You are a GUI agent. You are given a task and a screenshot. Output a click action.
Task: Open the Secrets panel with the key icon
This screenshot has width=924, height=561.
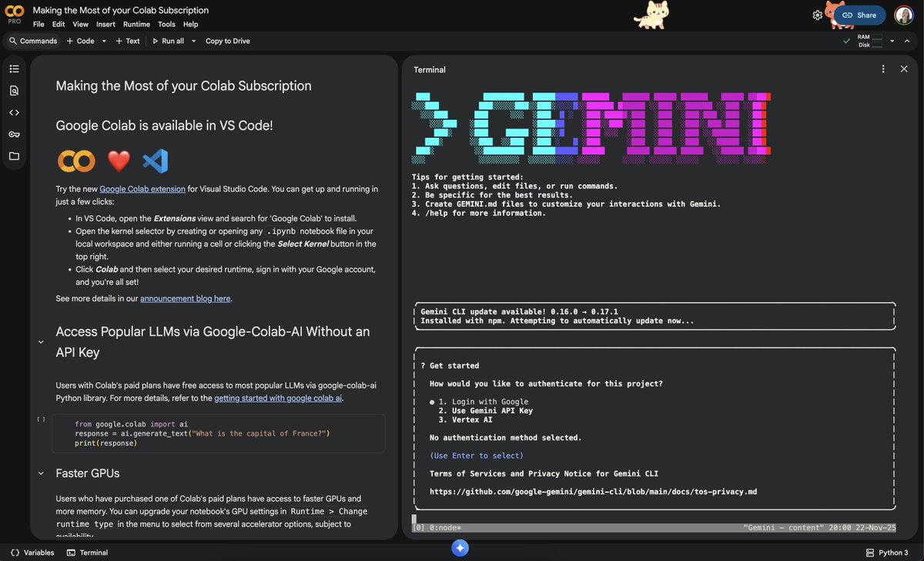[14, 134]
